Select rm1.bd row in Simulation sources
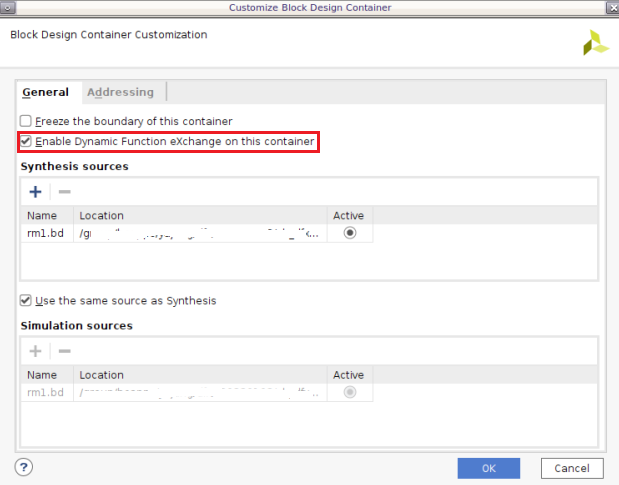Viewport: 619px width, 485px height. click(x=197, y=392)
